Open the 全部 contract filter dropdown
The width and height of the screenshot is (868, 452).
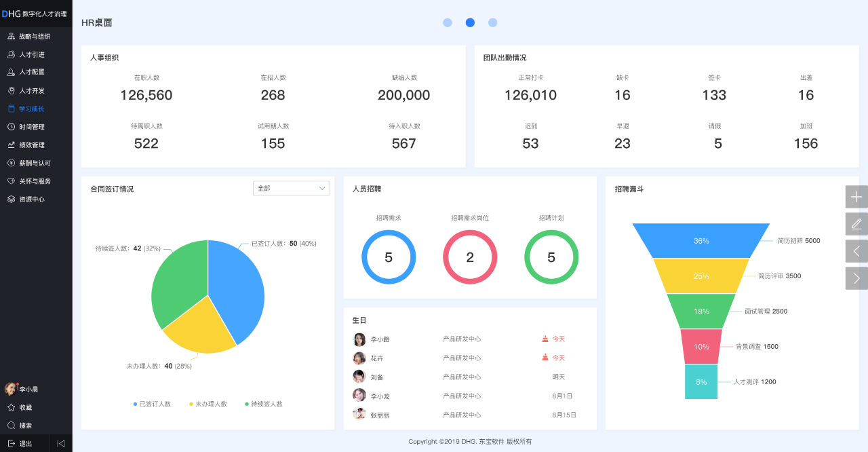pos(292,188)
